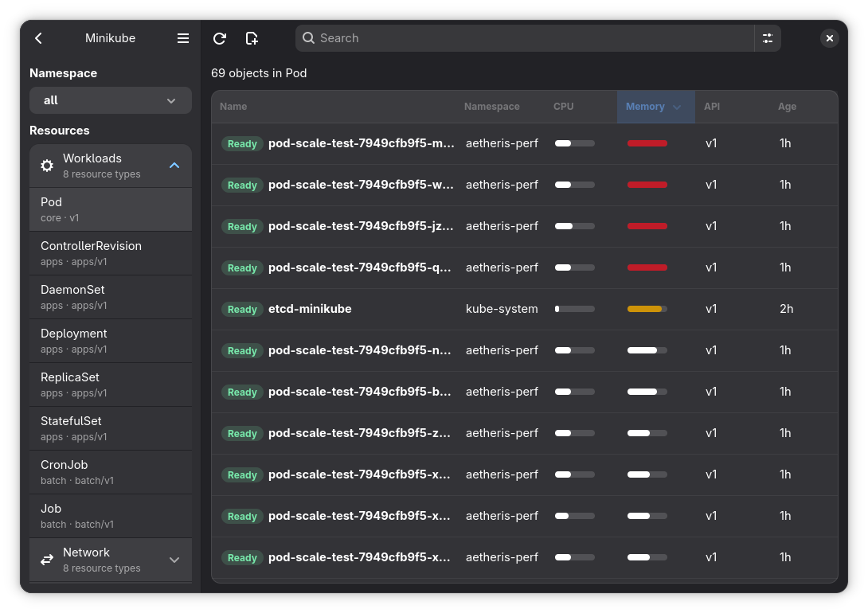
Task: Select Pod resource type
Action: (111, 209)
